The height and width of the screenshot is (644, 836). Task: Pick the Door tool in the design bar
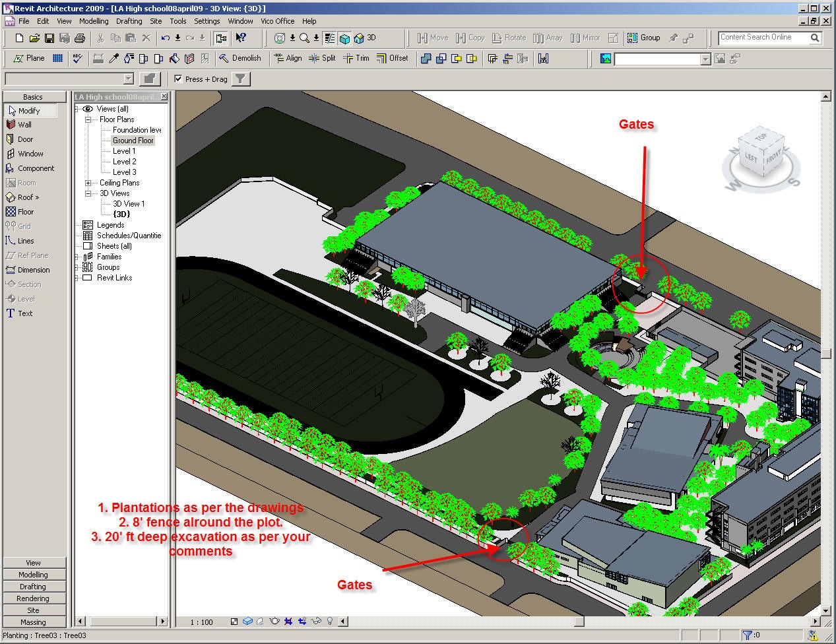(20, 139)
